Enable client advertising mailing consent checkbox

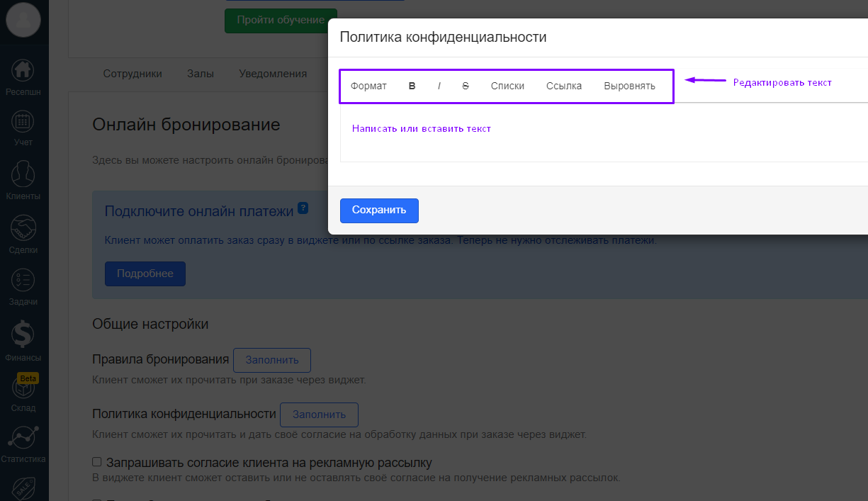click(x=97, y=462)
